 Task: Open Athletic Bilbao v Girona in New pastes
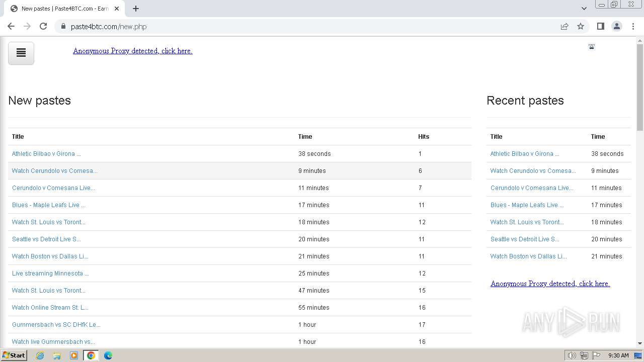tap(46, 154)
